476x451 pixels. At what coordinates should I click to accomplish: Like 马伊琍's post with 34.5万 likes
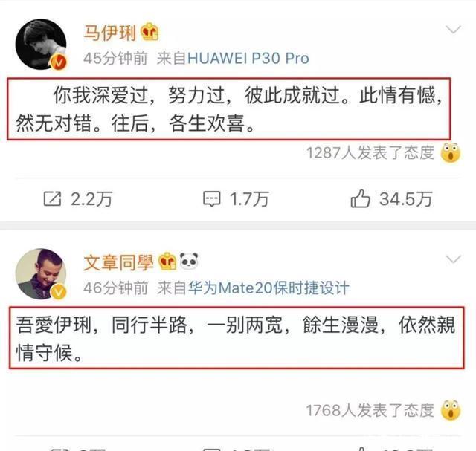[391, 199]
